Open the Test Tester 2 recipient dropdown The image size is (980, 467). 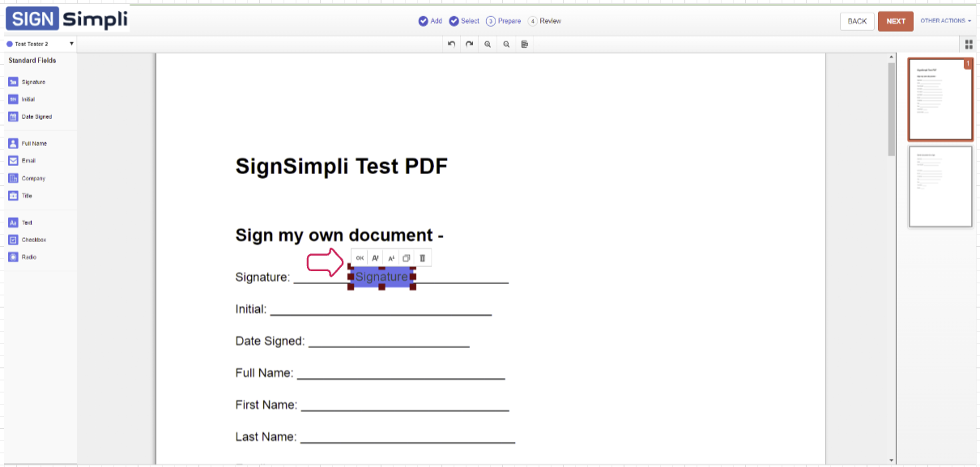[40, 44]
